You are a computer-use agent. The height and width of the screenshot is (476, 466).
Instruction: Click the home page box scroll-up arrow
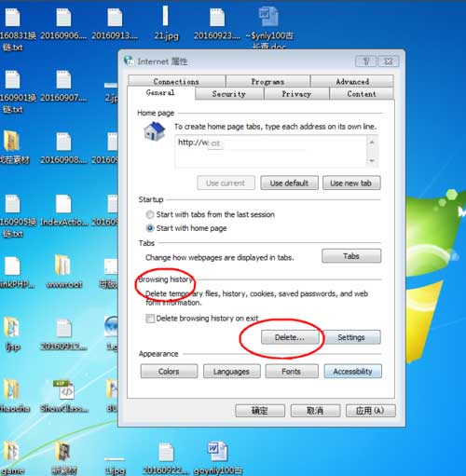pos(372,143)
